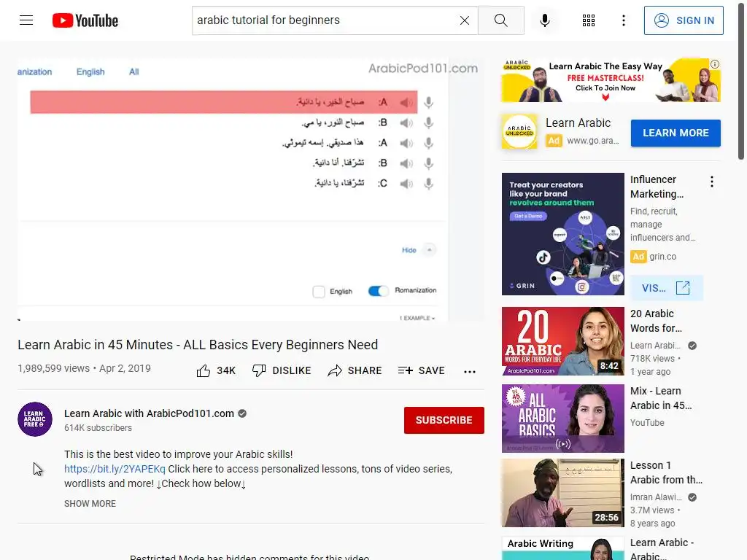Select the English tab in lesson
The height and width of the screenshot is (560, 747).
point(90,72)
